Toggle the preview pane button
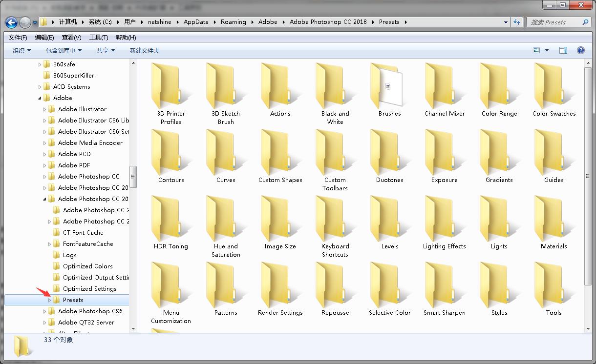The height and width of the screenshot is (364, 596). pos(563,50)
